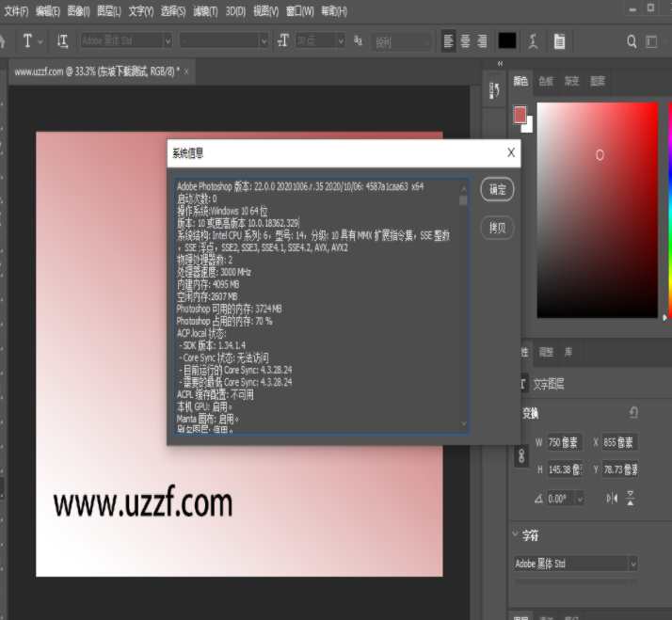Click the font size icon
672x620 pixels.
click(283, 40)
